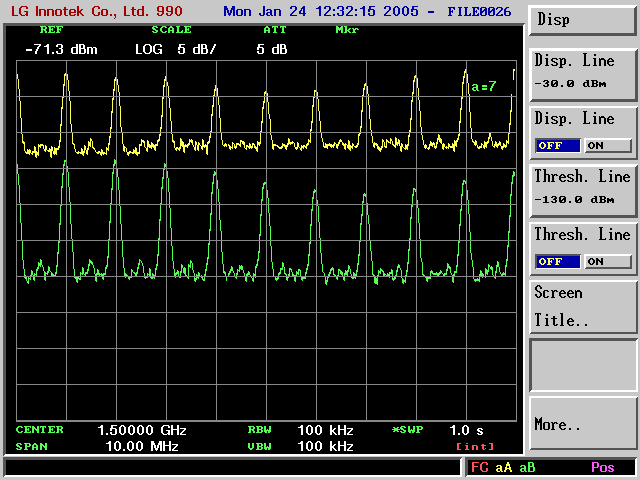The image size is (640, 480).
Task: Select the RBW 100 kHz value
Action: point(325,430)
